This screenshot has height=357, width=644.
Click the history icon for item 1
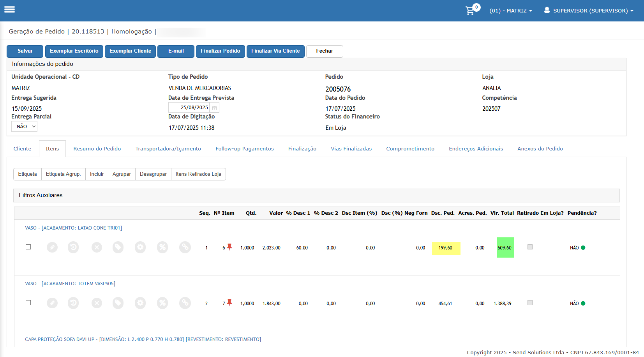click(x=73, y=247)
